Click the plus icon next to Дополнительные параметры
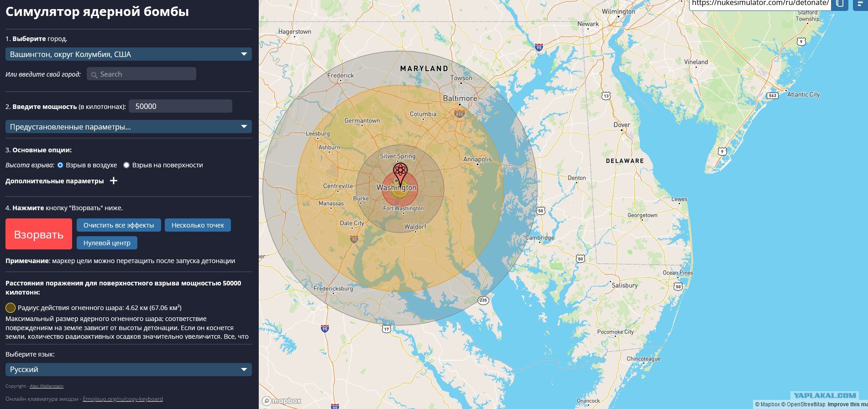Screen dimensions: 868x409 point(114,181)
